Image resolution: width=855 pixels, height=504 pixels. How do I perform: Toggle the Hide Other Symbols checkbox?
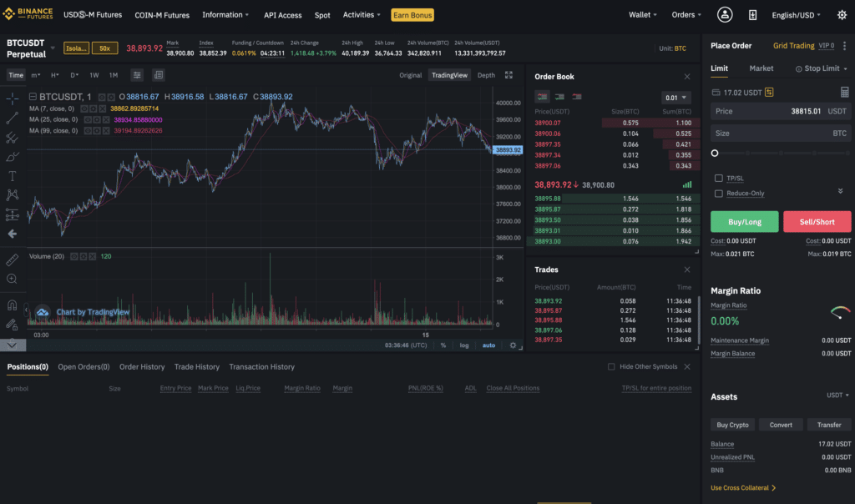tap(612, 365)
